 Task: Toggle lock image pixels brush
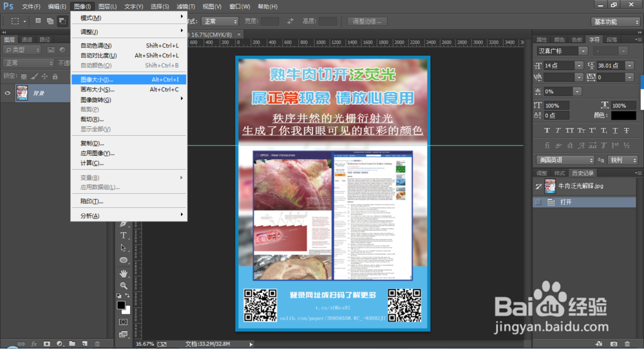pos(35,77)
